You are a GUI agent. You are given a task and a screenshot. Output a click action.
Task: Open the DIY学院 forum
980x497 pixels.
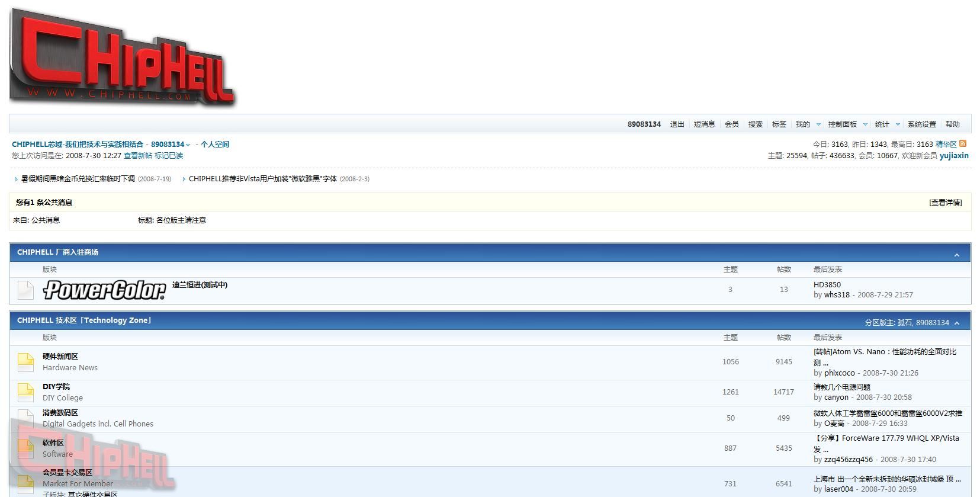click(x=56, y=386)
